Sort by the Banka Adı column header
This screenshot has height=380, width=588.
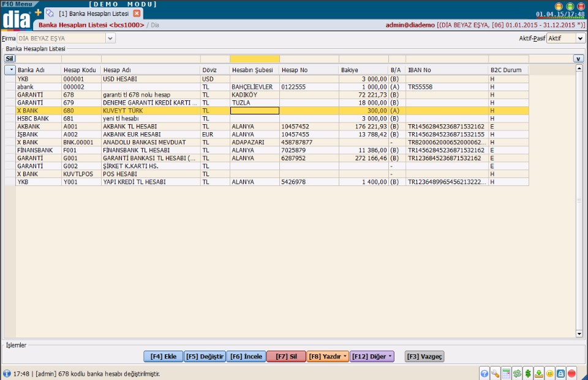point(38,70)
